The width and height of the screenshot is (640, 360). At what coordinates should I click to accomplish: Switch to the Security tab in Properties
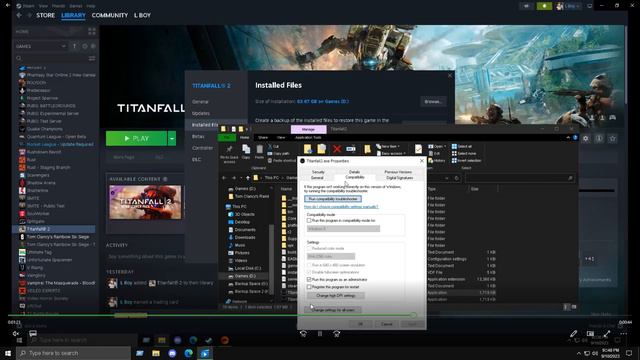[318, 172]
